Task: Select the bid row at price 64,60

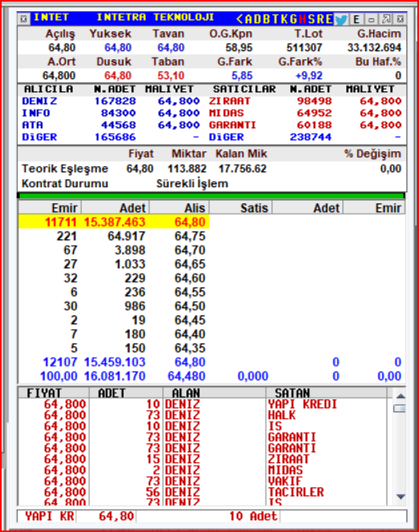Action: 114,278
